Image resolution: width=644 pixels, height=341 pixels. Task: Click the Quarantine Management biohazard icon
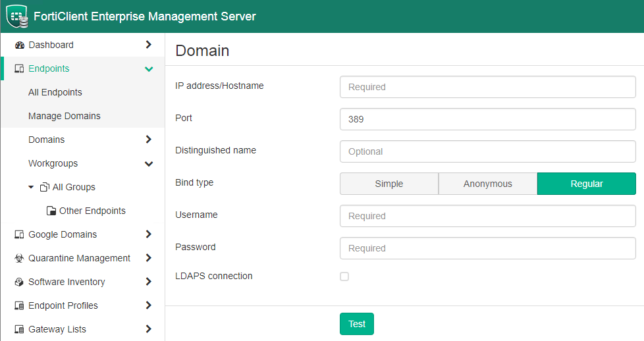tap(19, 259)
